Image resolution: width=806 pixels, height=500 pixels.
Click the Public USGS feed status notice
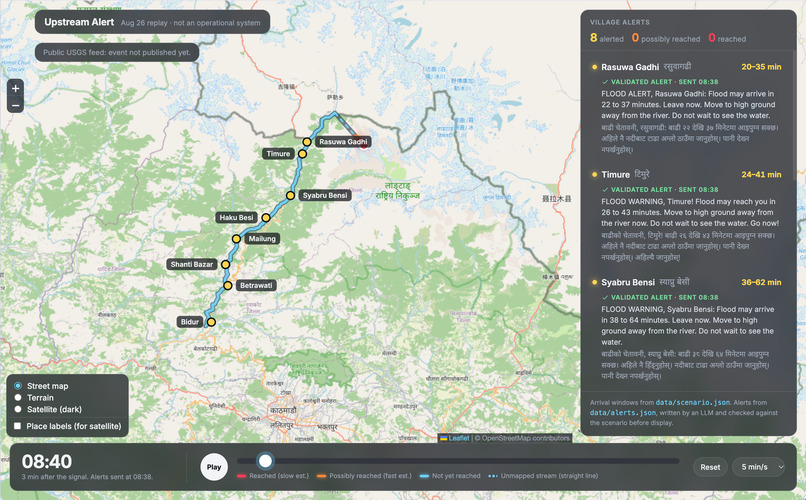[117, 52]
